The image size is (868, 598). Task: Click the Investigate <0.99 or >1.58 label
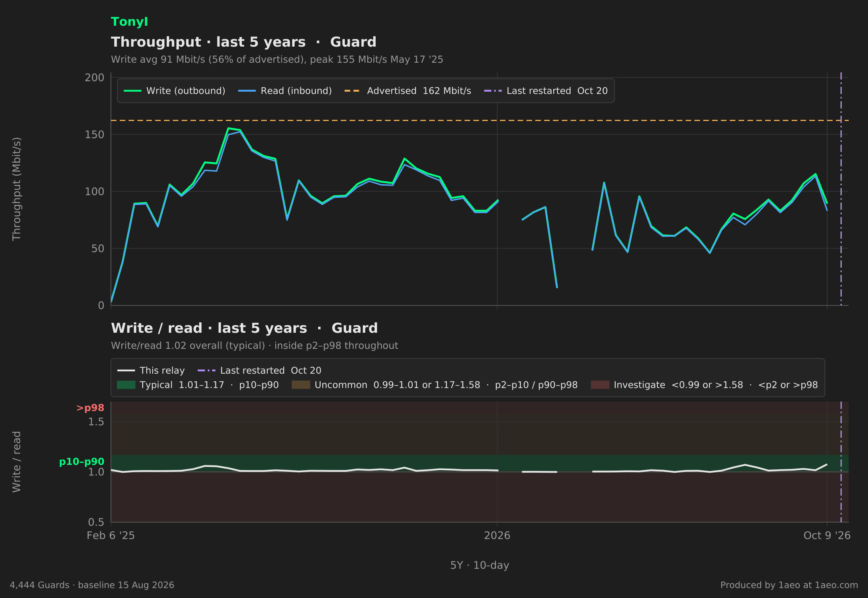click(x=716, y=385)
